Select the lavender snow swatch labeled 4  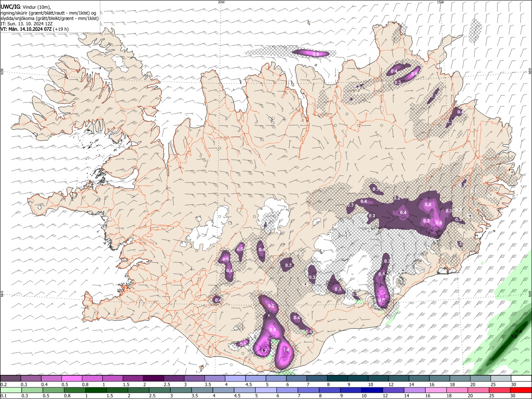pyautogui.click(x=235, y=379)
